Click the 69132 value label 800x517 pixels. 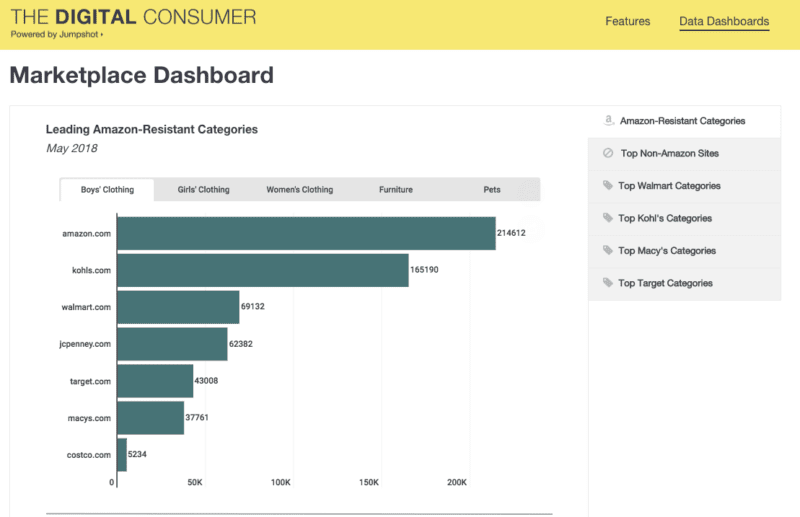click(x=253, y=306)
